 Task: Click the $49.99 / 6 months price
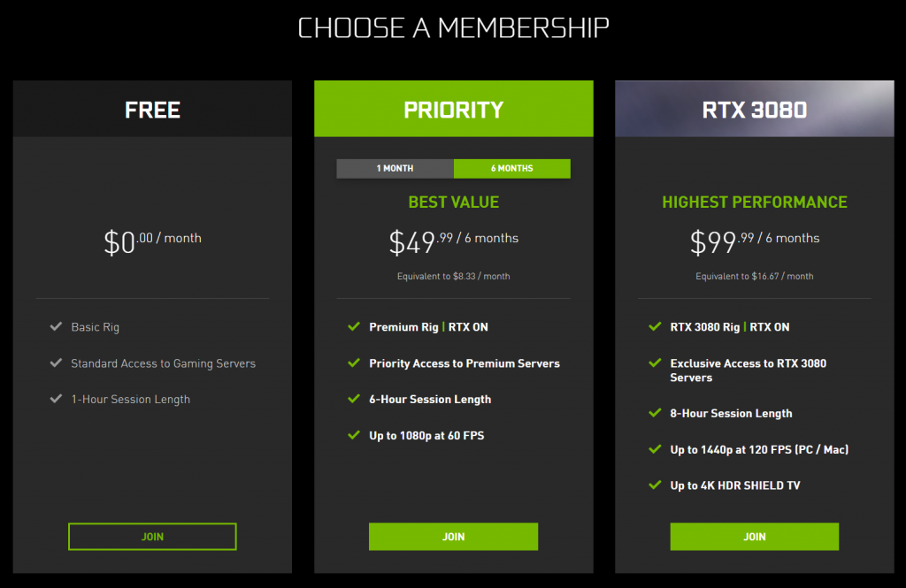[454, 241]
